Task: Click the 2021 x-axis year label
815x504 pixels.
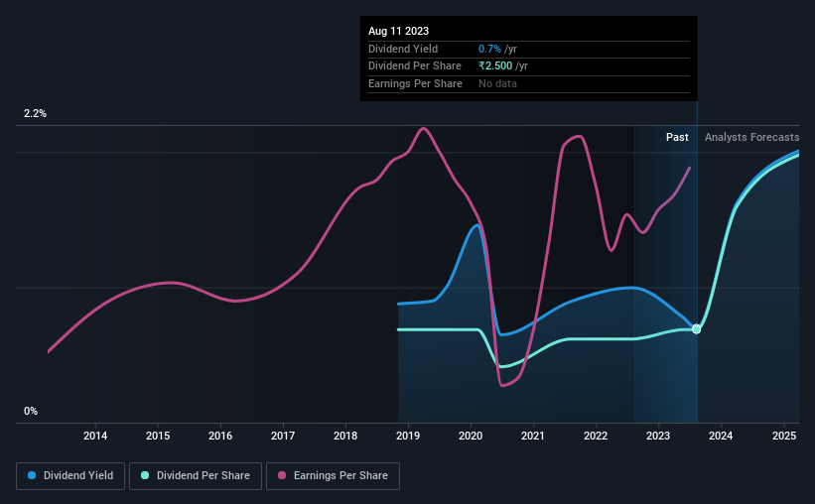Action: pos(533,436)
